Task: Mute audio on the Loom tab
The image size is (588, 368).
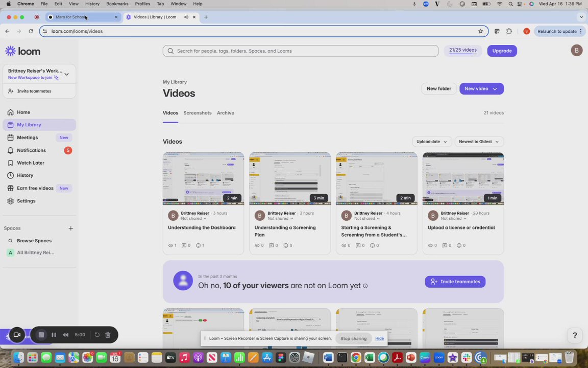Action: coord(186,17)
